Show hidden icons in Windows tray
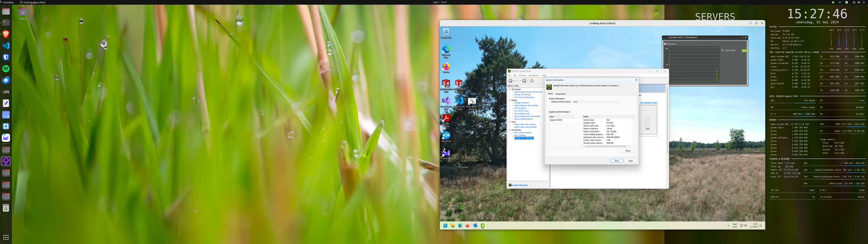 (728, 225)
